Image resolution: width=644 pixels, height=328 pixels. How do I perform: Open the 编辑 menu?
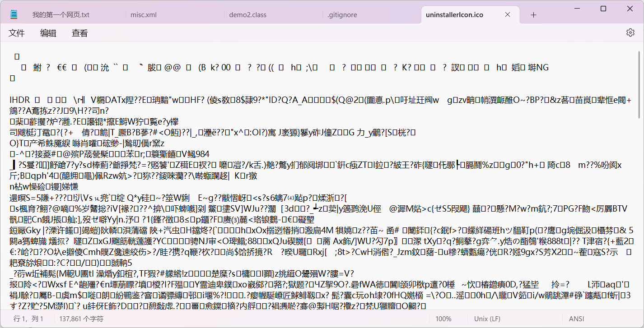pyautogui.click(x=48, y=33)
